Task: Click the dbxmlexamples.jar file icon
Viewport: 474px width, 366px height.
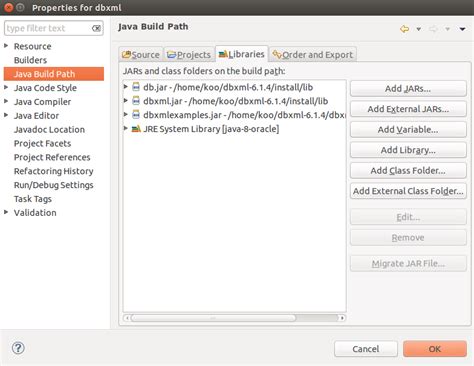Action: [x=136, y=115]
